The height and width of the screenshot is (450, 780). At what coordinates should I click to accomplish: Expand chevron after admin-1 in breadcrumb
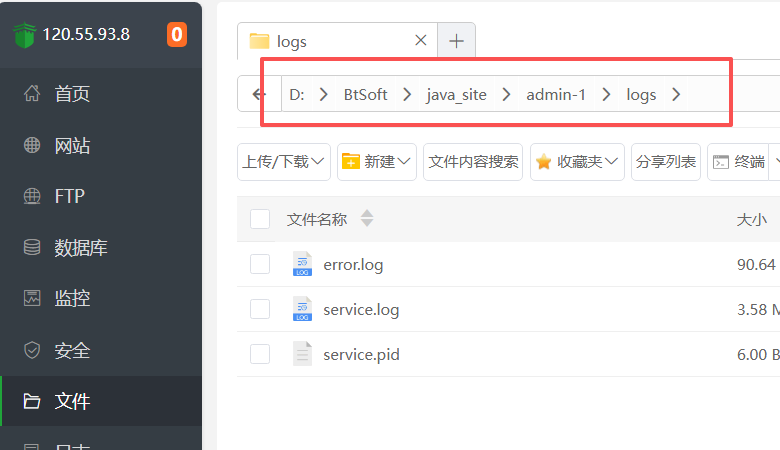tap(606, 94)
